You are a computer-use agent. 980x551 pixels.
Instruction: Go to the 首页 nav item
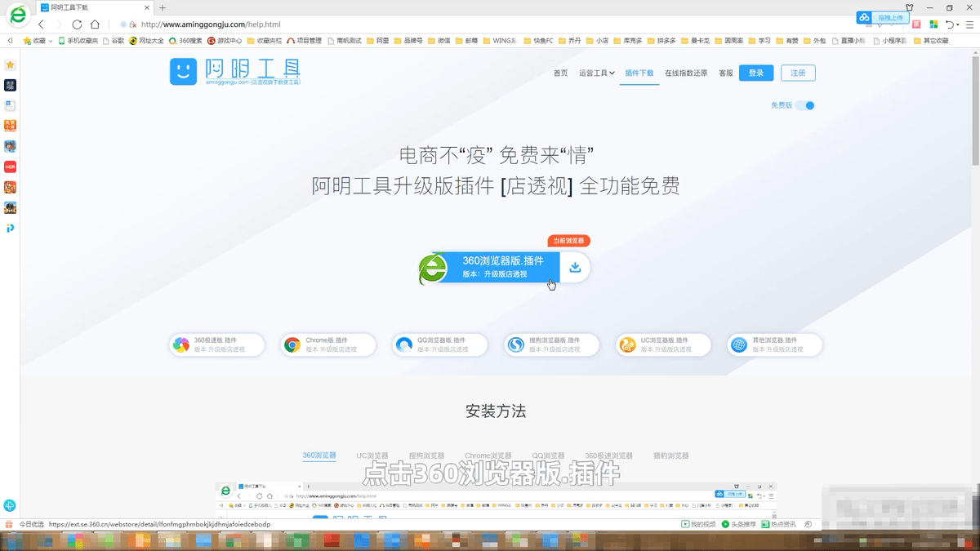[x=560, y=73]
